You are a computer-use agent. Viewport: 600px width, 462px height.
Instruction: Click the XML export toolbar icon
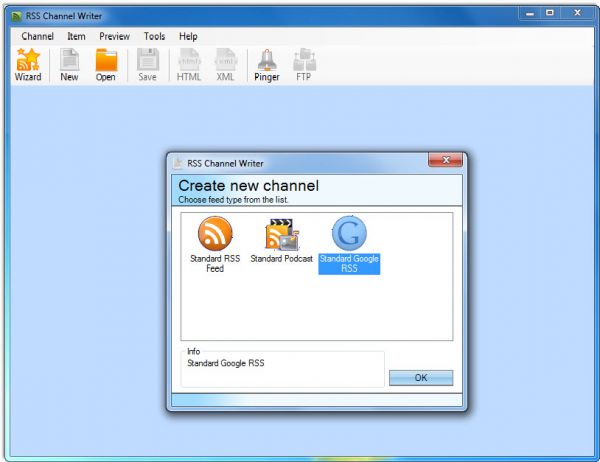pyautogui.click(x=225, y=64)
